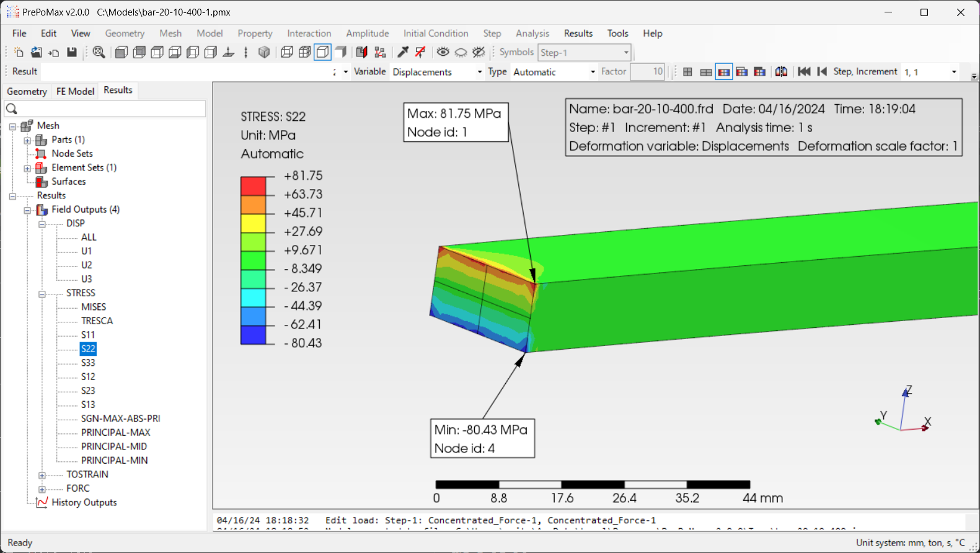Expand the TOSTRAIN tree node
The image size is (980, 553).
[x=42, y=475]
